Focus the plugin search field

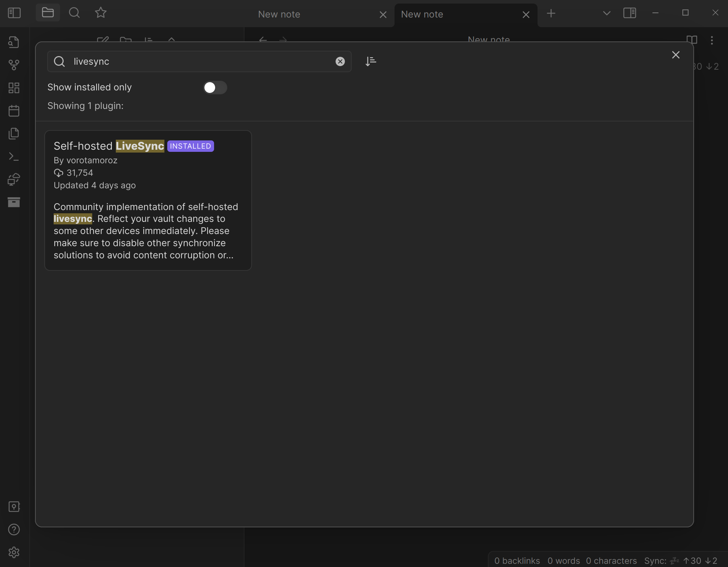(199, 61)
